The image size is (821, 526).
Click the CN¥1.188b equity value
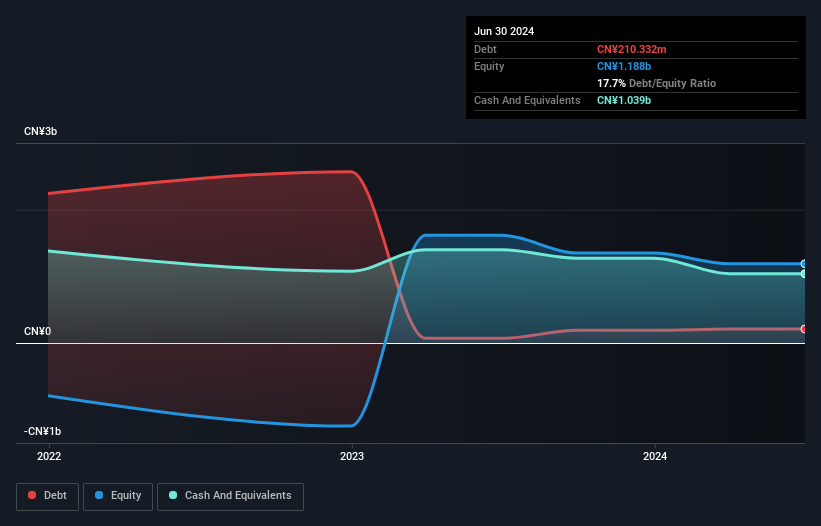(x=624, y=66)
